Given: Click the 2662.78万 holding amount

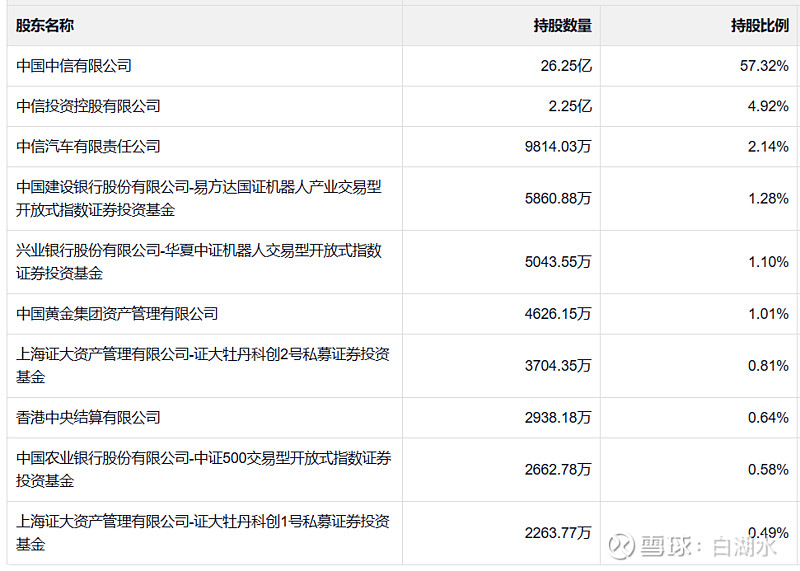Looking at the screenshot, I should pos(558,469).
